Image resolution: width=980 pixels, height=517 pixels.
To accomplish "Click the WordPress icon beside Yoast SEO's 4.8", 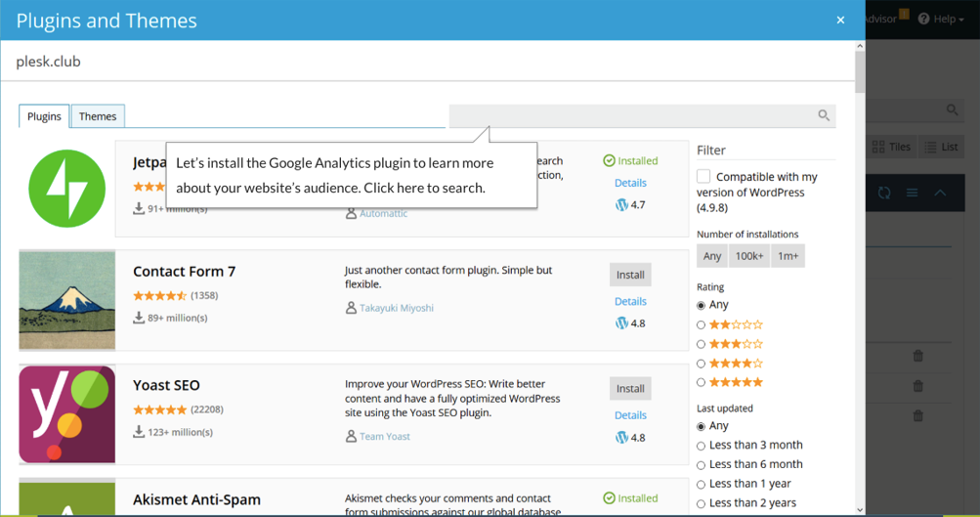I will [x=621, y=438].
